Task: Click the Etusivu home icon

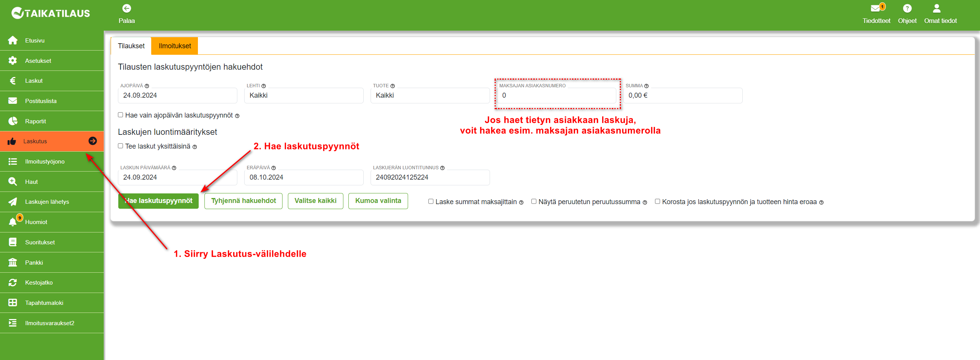Action: 13,40
